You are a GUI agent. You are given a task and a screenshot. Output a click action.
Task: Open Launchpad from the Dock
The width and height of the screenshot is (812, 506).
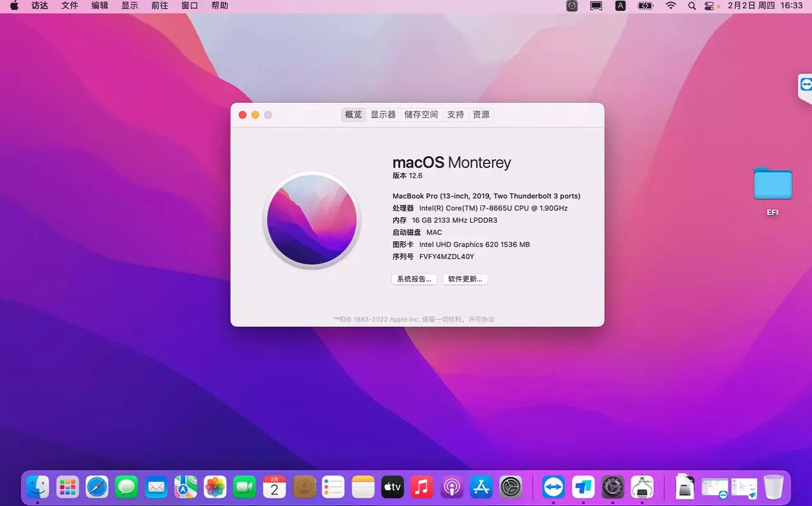(67, 487)
